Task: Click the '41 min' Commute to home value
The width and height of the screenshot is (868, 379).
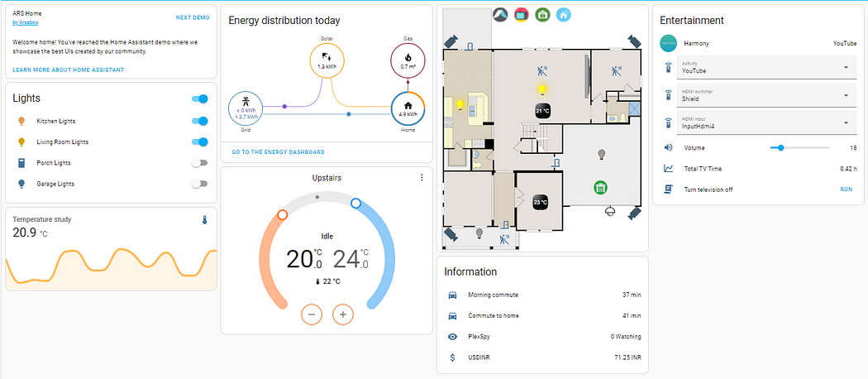Action: coord(632,316)
